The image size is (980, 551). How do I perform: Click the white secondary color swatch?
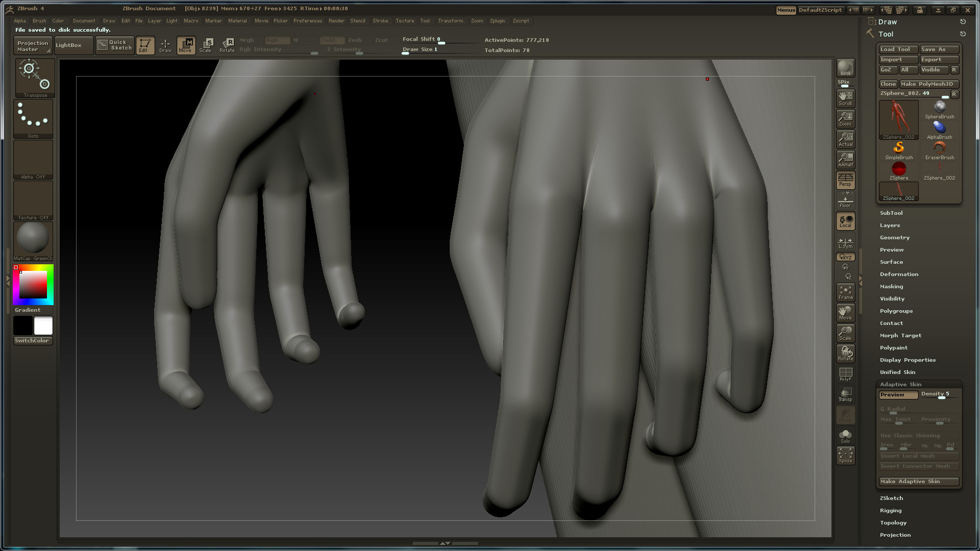point(43,325)
